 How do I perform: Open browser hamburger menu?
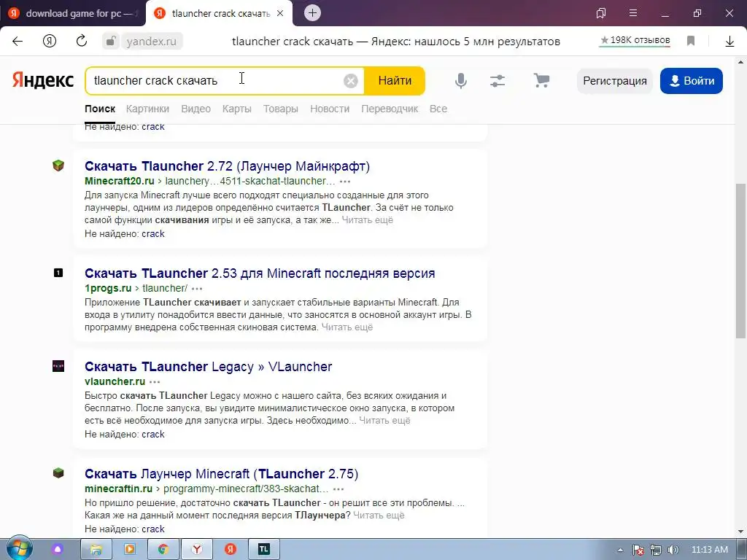[633, 13]
